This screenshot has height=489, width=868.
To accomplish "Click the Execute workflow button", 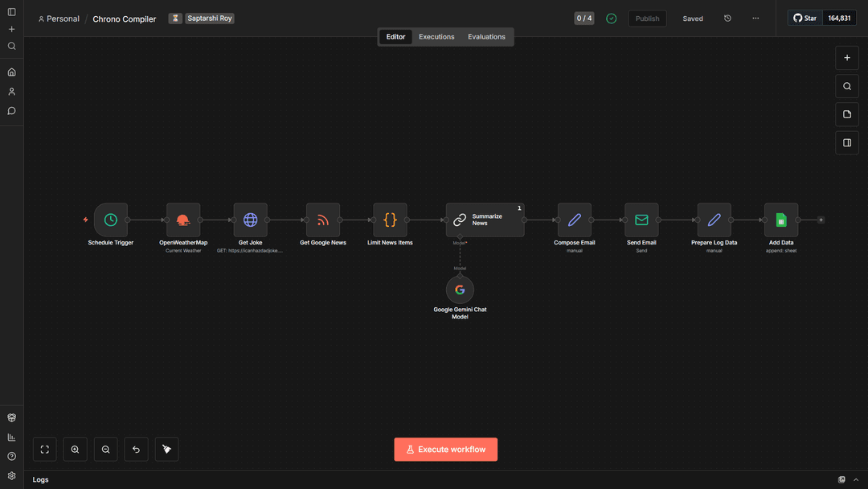I will pyautogui.click(x=445, y=449).
